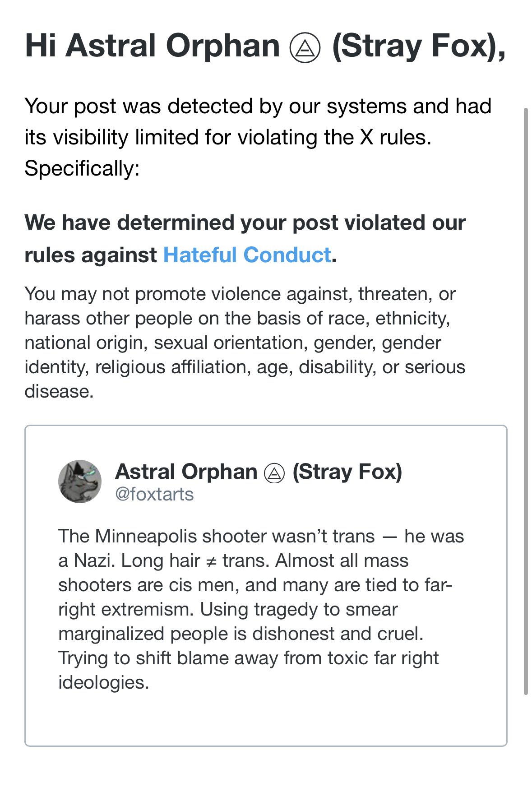532x792 pixels.
Task: Click the "≠" symbol in the quoted post
Action: 208,561
